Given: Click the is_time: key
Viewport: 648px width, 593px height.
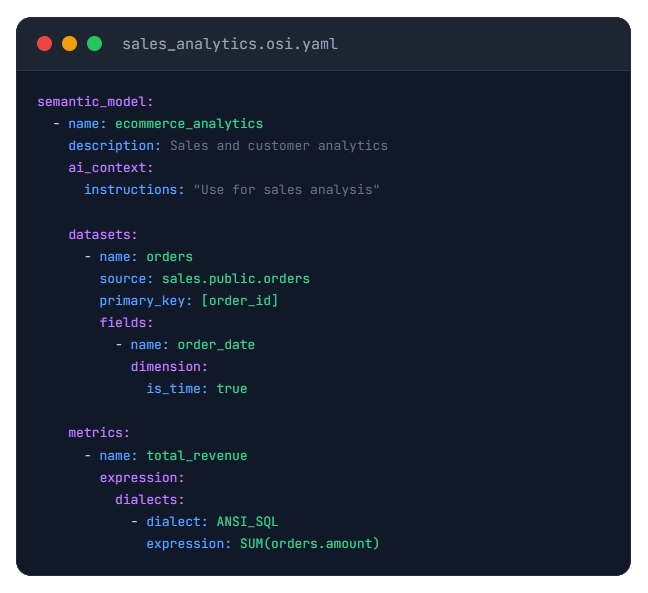Looking at the screenshot, I should click(177, 388).
